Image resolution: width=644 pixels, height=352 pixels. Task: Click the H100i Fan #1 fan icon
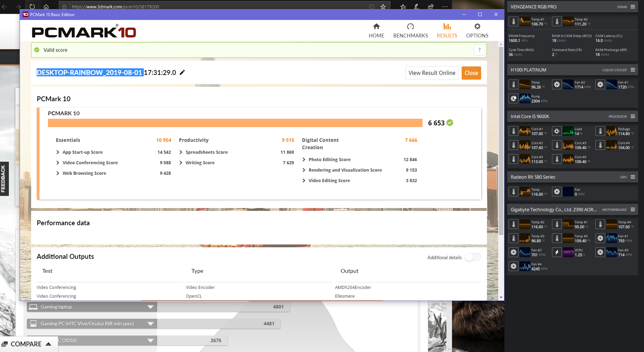click(x=600, y=84)
